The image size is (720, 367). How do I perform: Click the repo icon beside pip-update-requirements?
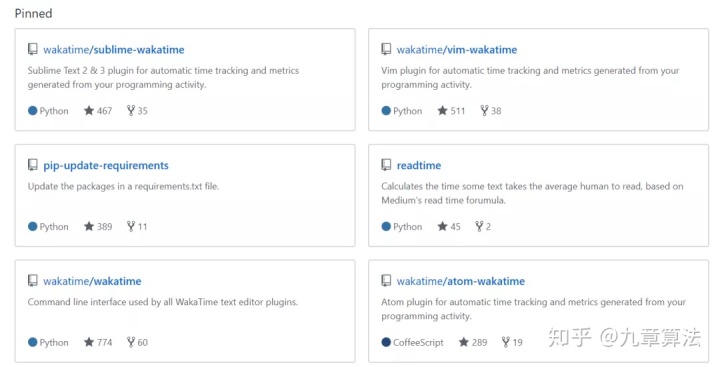click(33, 165)
